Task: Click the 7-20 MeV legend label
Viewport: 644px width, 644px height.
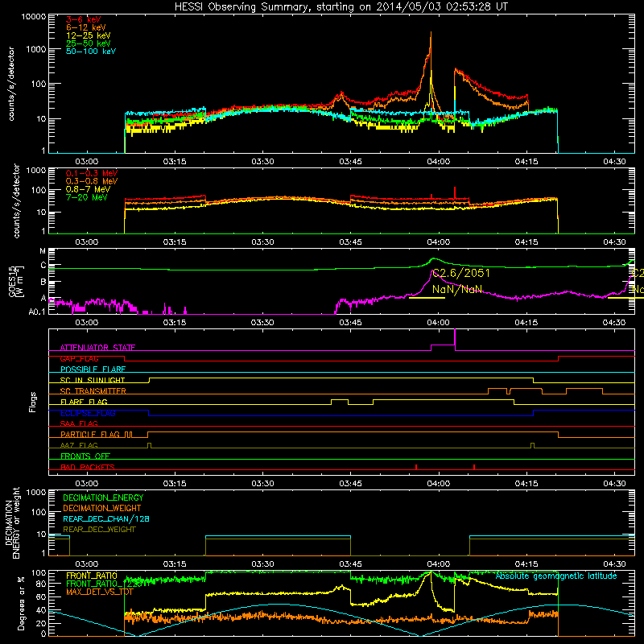Action: (87, 197)
